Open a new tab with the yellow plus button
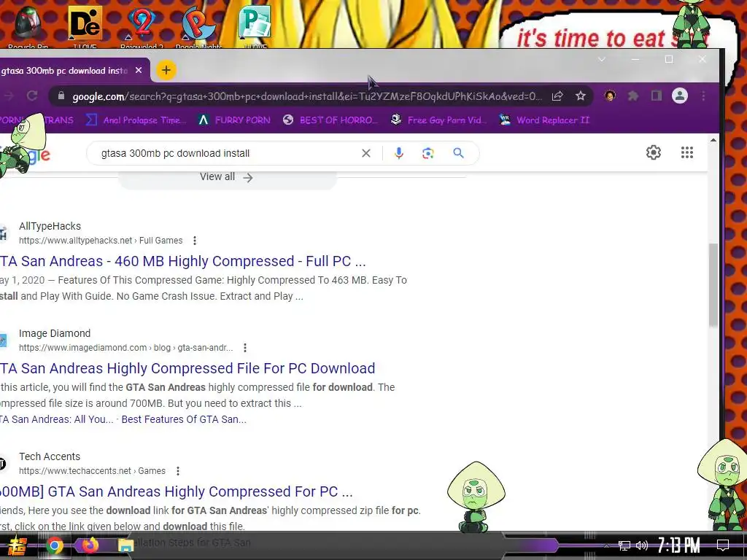The width and height of the screenshot is (747, 560). [166, 70]
